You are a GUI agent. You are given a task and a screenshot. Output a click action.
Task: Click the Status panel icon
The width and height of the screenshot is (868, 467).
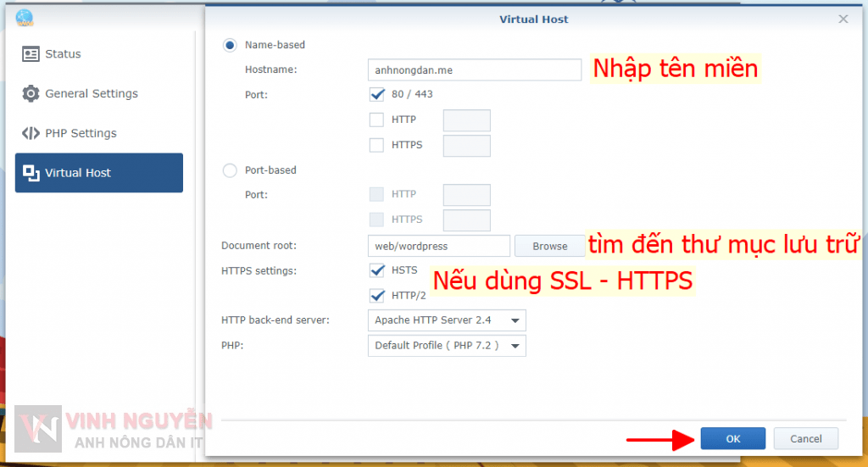(x=31, y=54)
